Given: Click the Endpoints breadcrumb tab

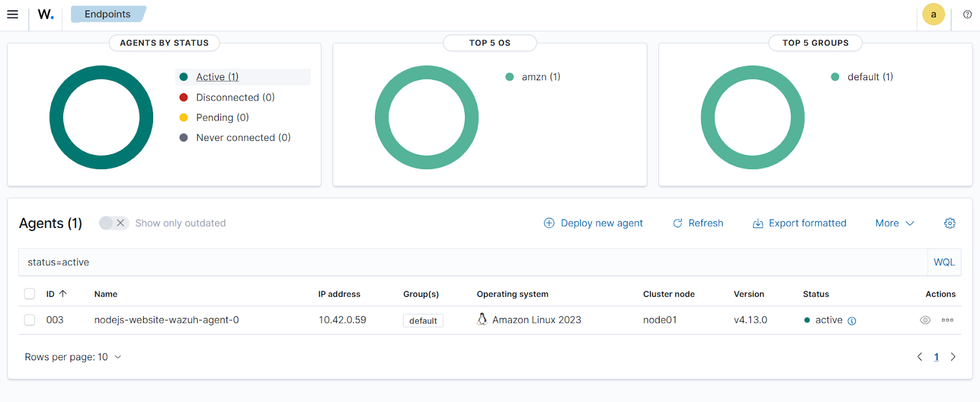Looking at the screenshot, I should point(107,14).
